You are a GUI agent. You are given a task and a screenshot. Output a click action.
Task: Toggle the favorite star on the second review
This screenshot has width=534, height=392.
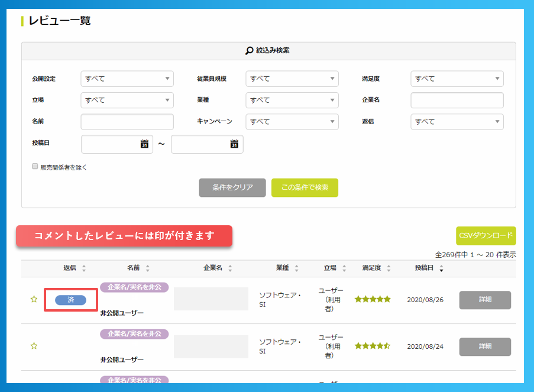click(x=34, y=346)
